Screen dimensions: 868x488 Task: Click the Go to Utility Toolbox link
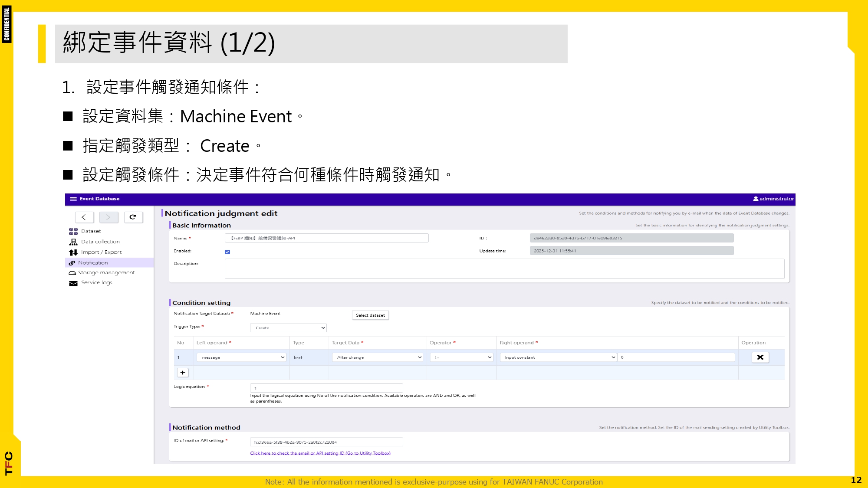pyautogui.click(x=320, y=453)
